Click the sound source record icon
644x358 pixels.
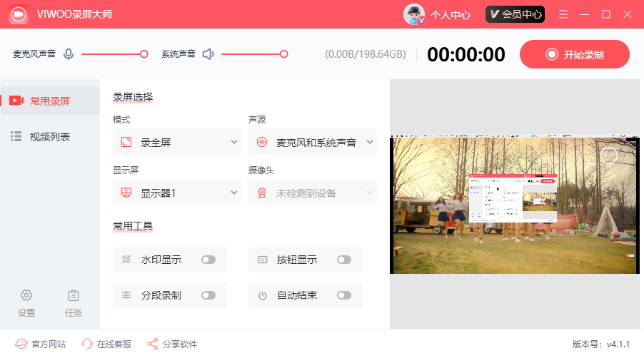pyautogui.click(x=262, y=142)
